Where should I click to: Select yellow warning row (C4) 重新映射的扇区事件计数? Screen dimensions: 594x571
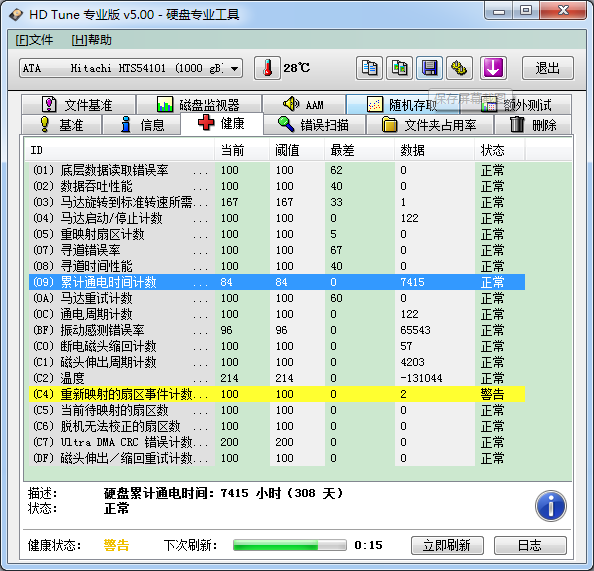tap(277, 394)
